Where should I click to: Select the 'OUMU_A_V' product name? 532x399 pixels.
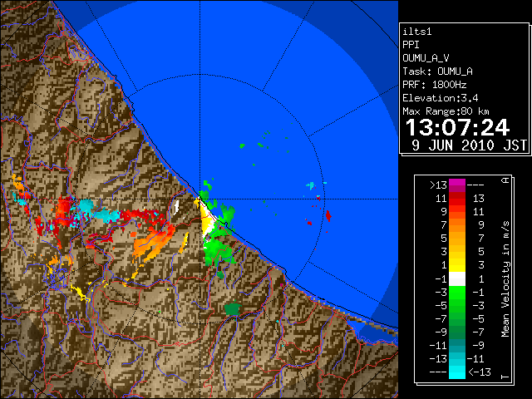(426, 58)
